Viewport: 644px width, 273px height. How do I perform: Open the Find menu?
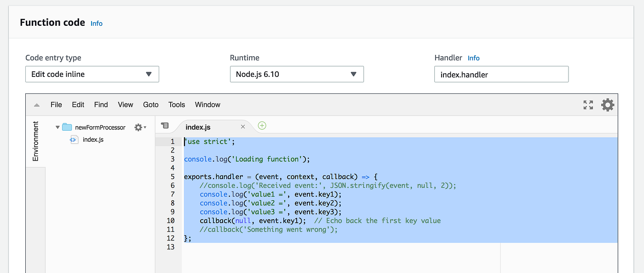[x=101, y=105]
